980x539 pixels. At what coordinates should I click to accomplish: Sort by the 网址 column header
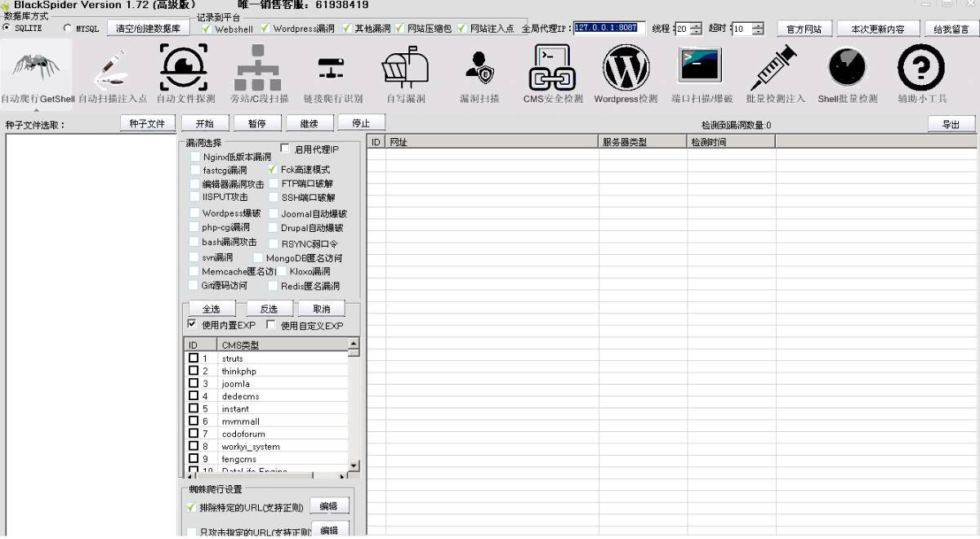(x=492, y=142)
